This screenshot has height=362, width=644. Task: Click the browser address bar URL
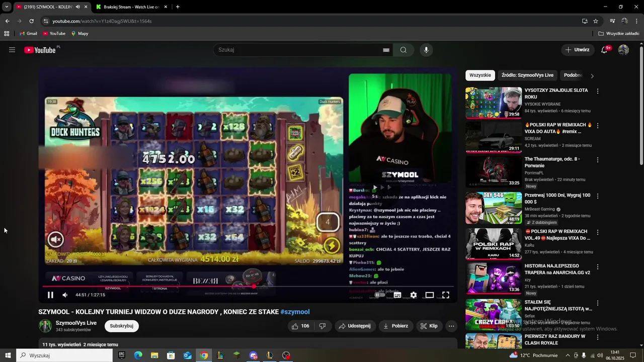point(102,21)
